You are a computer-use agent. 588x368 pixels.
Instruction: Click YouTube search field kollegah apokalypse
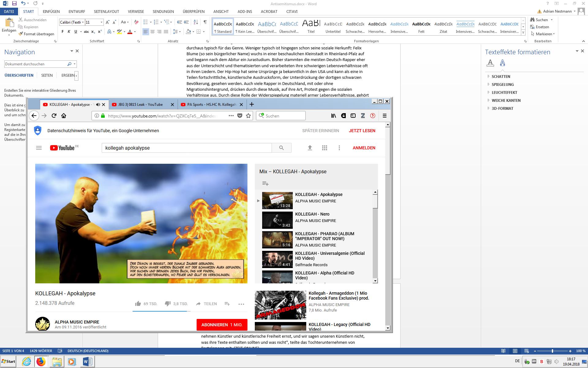pyautogui.click(x=187, y=148)
